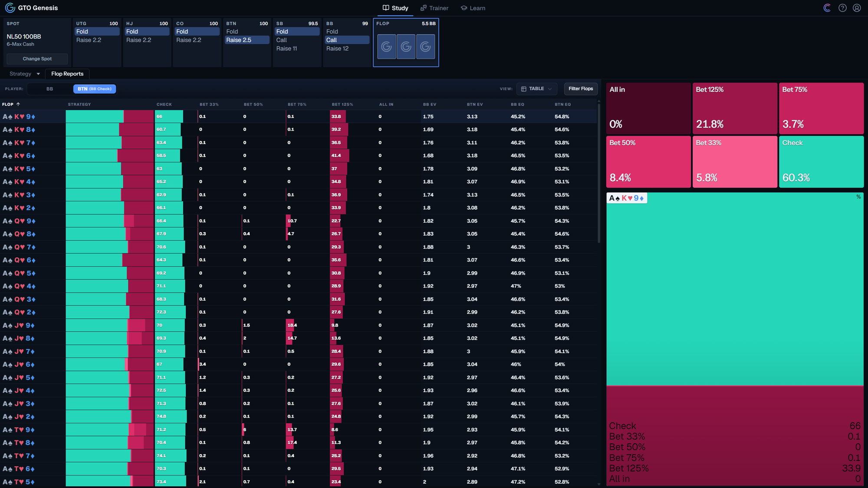Click the FLOP column sort arrow
868x488 pixels.
(x=18, y=104)
